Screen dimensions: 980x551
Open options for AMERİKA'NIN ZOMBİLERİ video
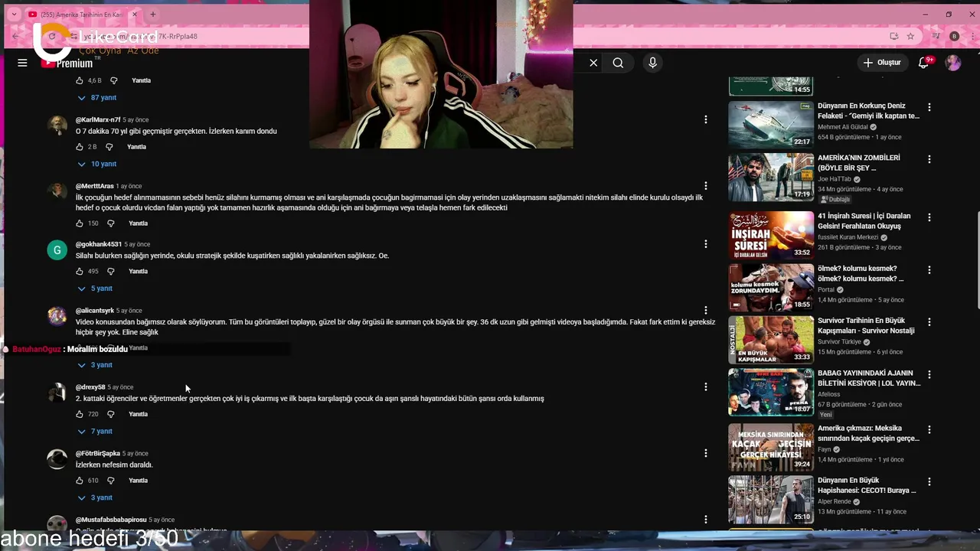tap(929, 159)
